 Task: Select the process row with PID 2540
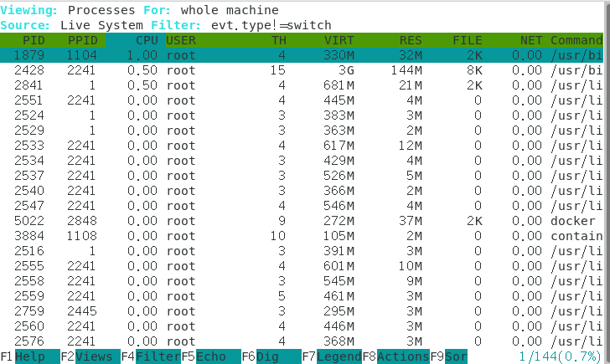click(302, 191)
